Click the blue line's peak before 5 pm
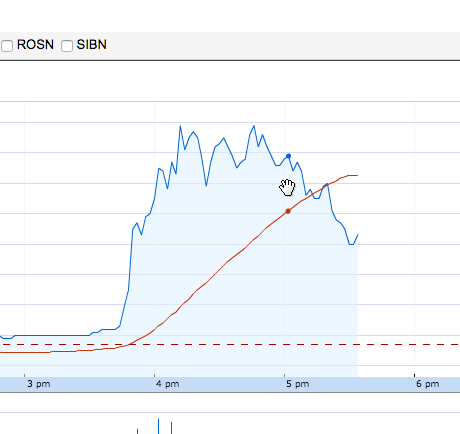Viewport: 460px width, 434px height. click(x=254, y=126)
